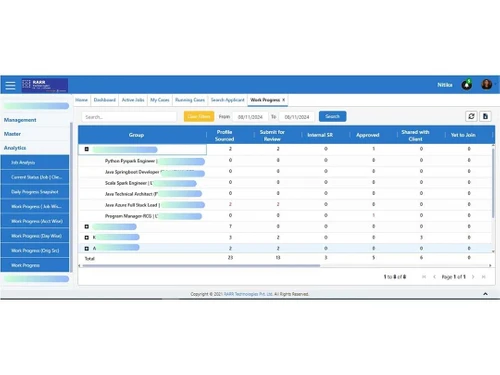Image resolution: width=500 pixels, height=375 pixels.
Task: Sort by the Profile Sourced column
Action: coord(224,135)
